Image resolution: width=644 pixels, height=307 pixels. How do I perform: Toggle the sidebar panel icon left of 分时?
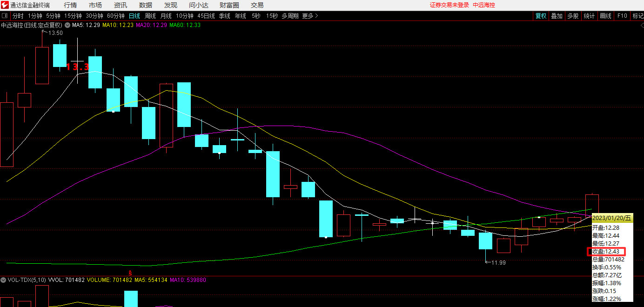pyautogui.click(x=5, y=16)
